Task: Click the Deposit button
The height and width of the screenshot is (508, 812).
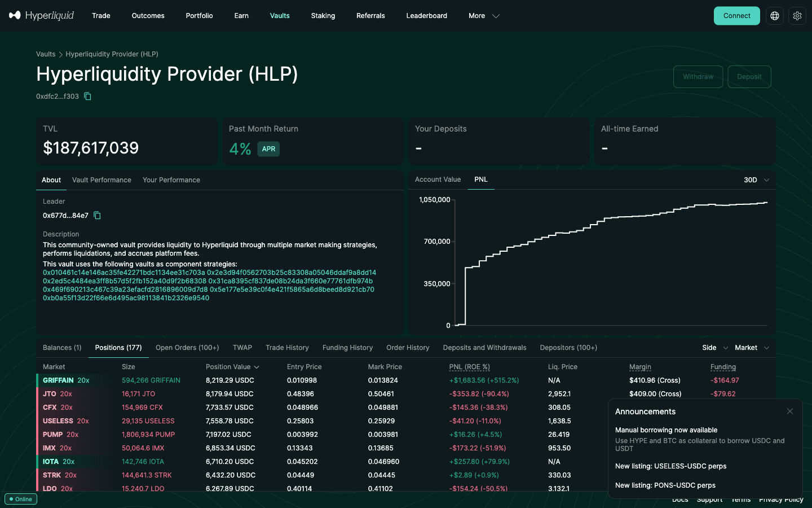Action: [x=749, y=77]
